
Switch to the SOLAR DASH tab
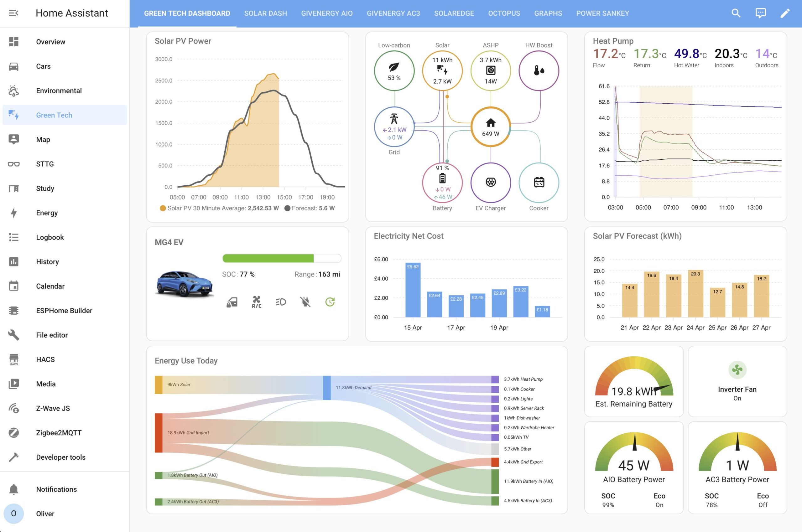(265, 13)
